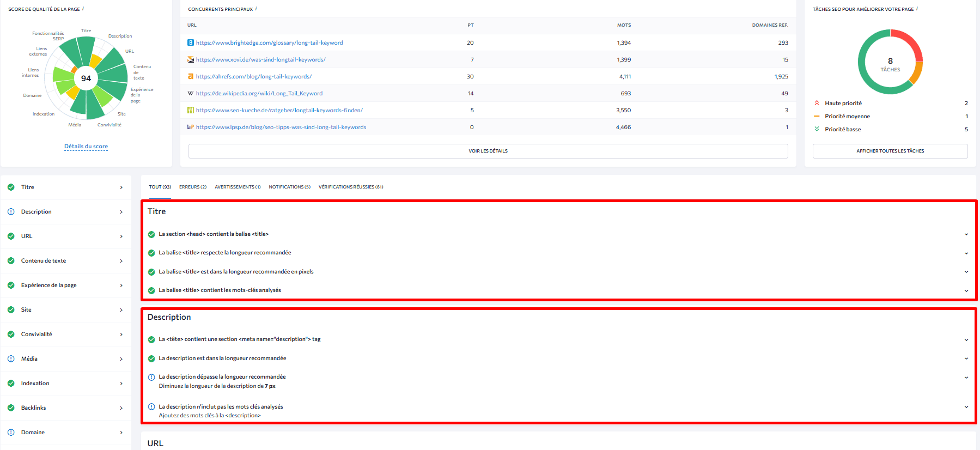Open the Convivialité sidebar section
Image resolution: width=980 pixels, height=450 pixels.
tap(66, 334)
